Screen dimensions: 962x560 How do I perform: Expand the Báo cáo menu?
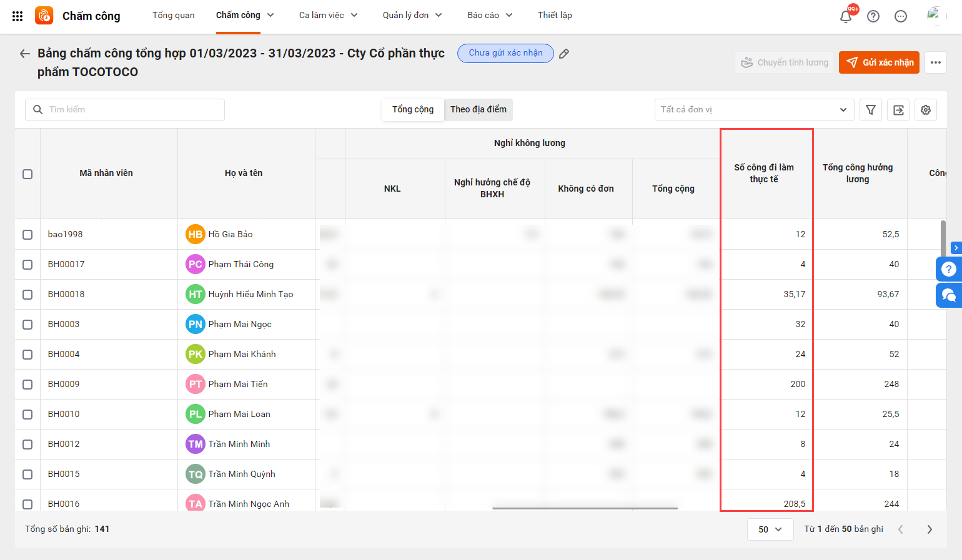[x=490, y=16]
